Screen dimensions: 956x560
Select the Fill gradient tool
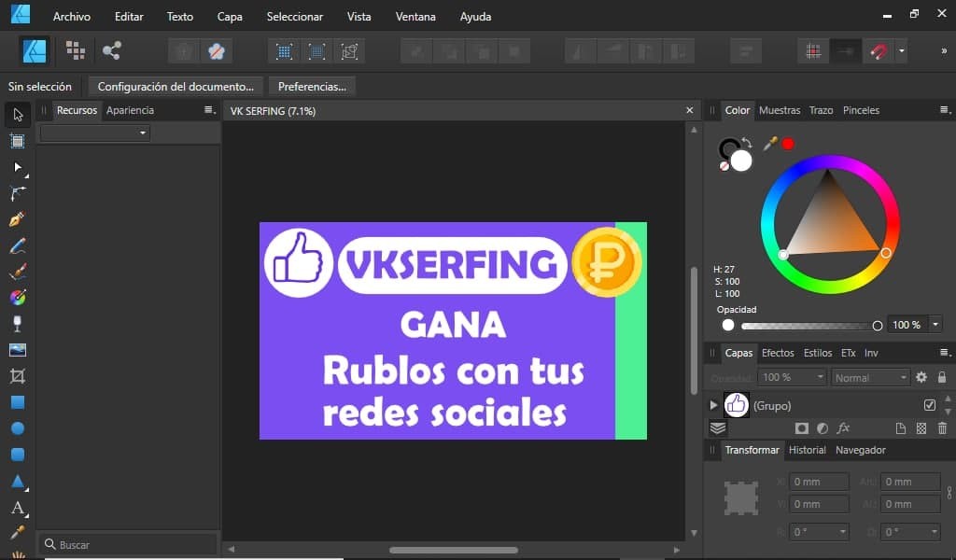[x=18, y=298]
